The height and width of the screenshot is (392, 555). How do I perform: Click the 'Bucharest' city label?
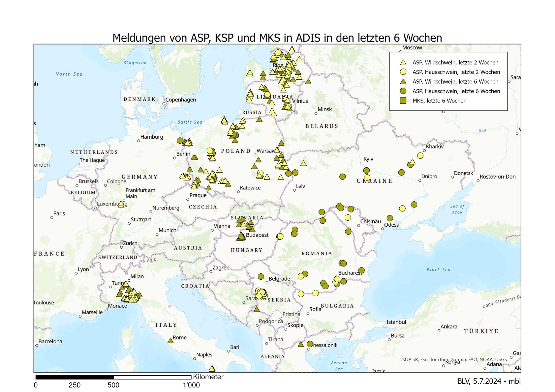coord(350,273)
